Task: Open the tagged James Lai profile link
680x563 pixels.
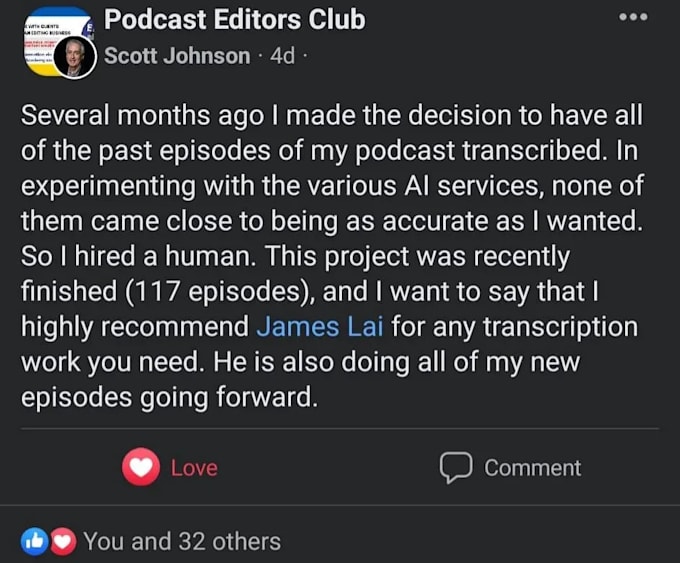Action: [x=320, y=327]
